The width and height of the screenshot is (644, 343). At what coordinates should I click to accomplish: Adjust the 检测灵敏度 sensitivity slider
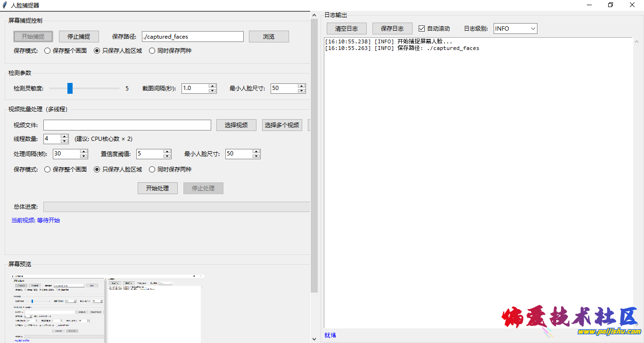tap(70, 88)
